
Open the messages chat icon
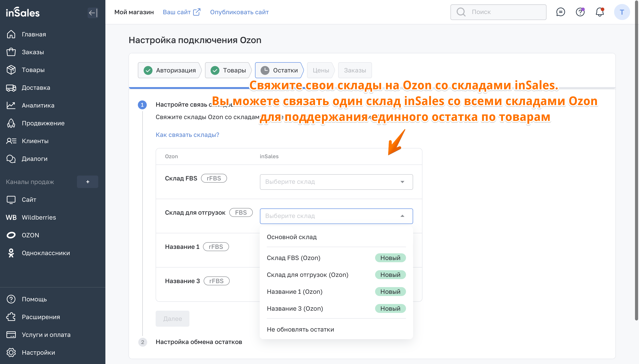point(560,12)
